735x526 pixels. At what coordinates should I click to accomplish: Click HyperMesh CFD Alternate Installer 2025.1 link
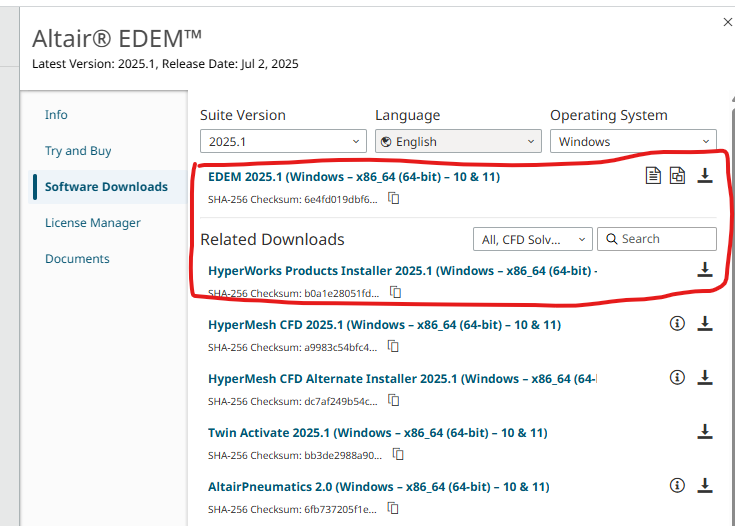[x=403, y=379]
